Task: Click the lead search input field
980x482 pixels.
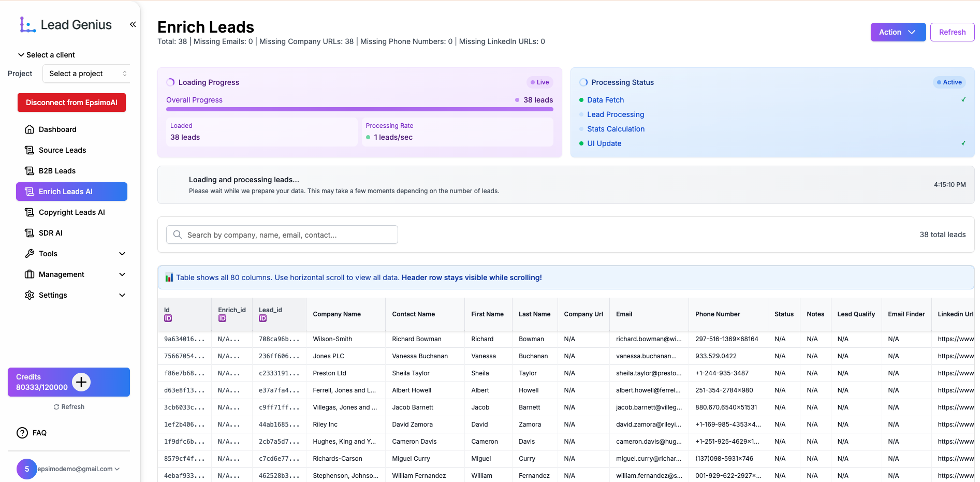Action: click(282, 235)
